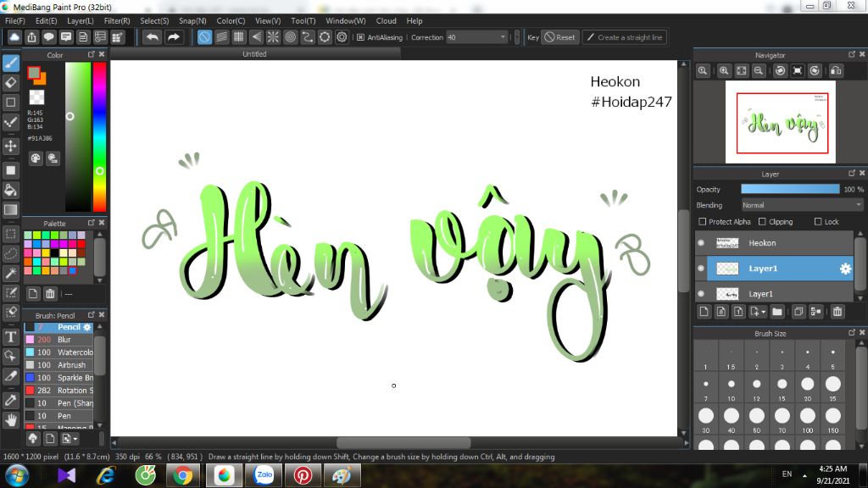Click Create a straight line button
Viewport: 868px width, 488px height.
coord(625,37)
